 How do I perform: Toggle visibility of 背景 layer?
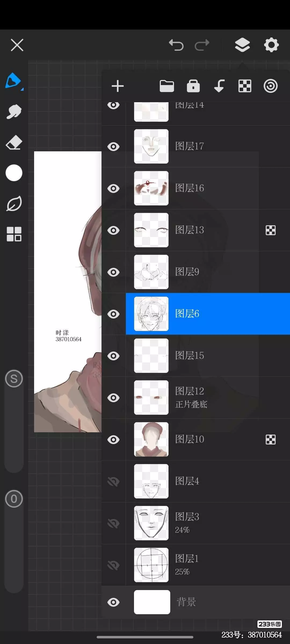(114, 602)
